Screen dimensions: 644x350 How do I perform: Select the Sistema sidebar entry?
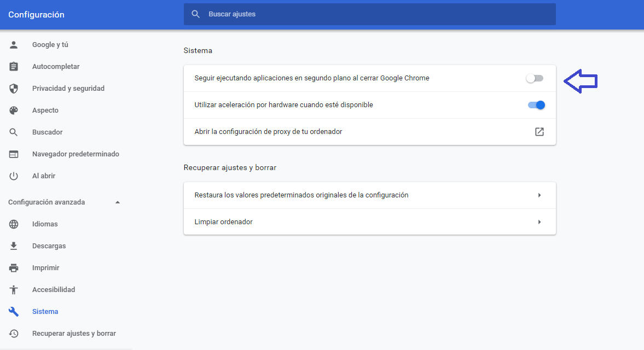click(x=45, y=311)
